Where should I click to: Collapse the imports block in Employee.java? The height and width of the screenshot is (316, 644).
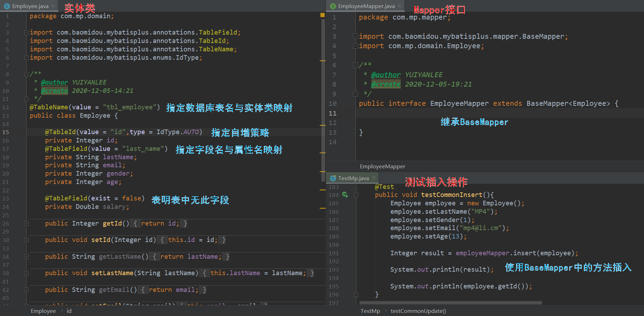coord(26,32)
